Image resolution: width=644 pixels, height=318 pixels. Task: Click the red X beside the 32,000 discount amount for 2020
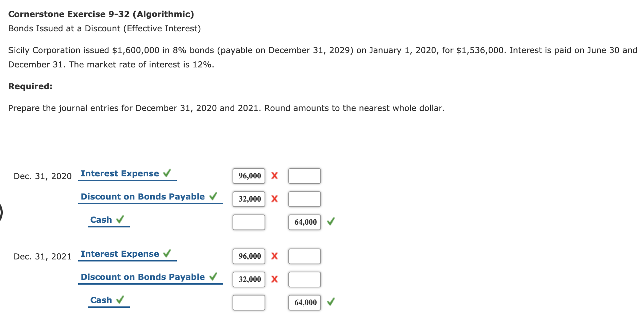(275, 199)
